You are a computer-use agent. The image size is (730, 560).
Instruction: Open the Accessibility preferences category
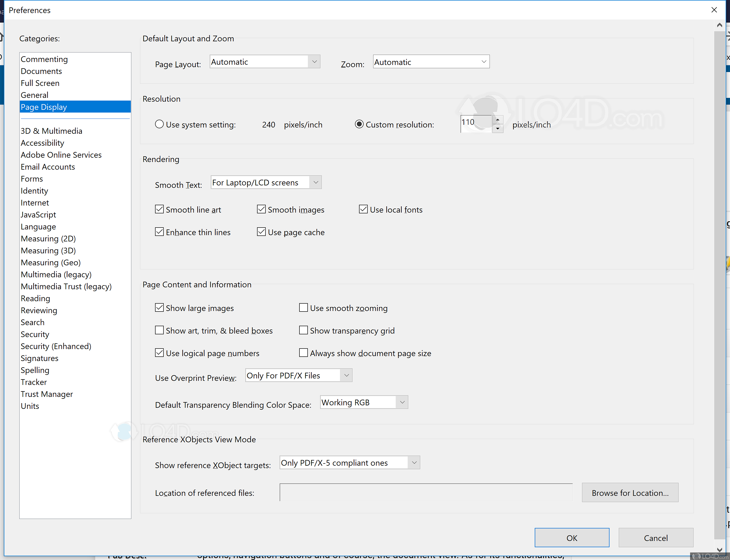[42, 143]
